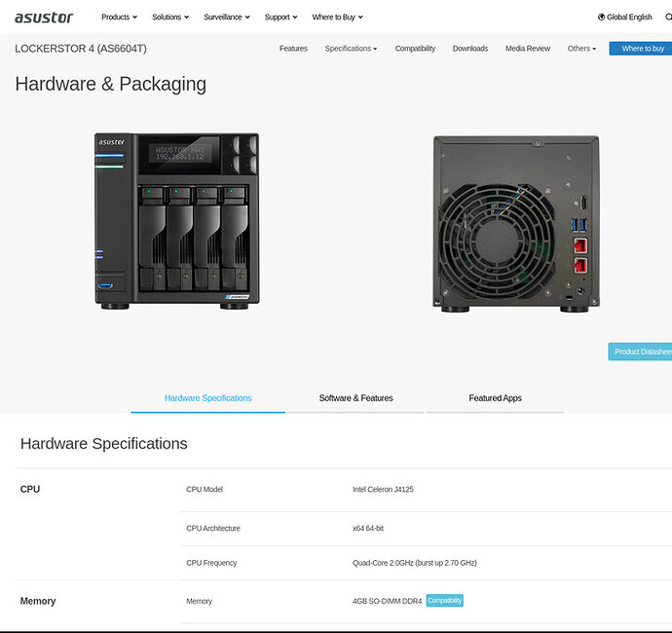This screenshot has height=633, width=672.
Task: Expand the Others dropdown
Action: (x=581, y=49)
